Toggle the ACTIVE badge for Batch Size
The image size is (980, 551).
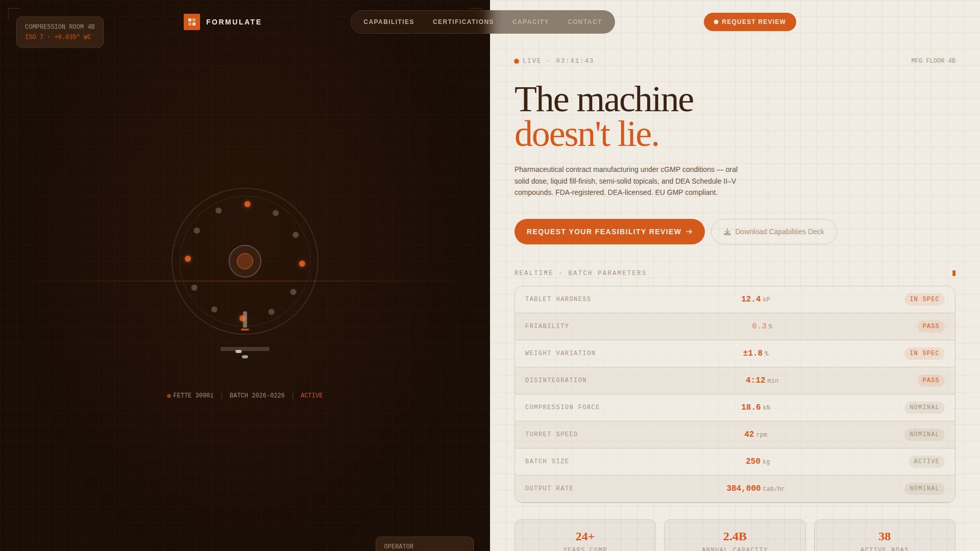[x=926, y=461]
